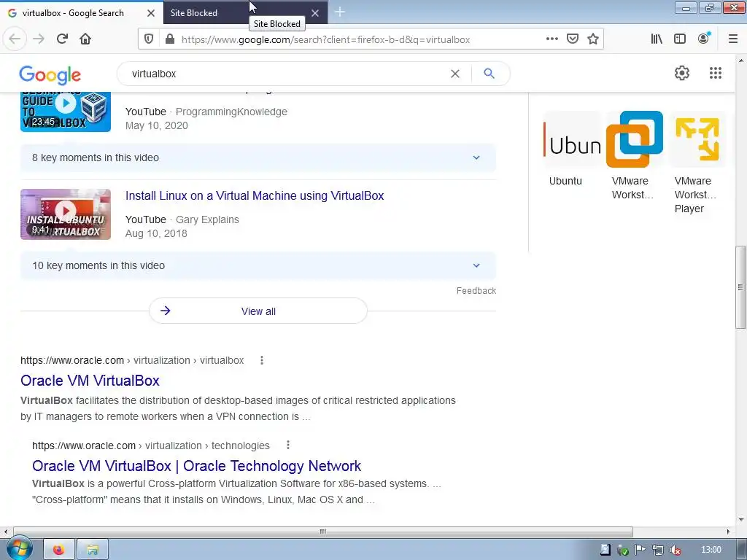Image resolution: width=747 pixels, height=560 pixels.
Task: Open page actions three-dot menu
Action: click(551, 39)
